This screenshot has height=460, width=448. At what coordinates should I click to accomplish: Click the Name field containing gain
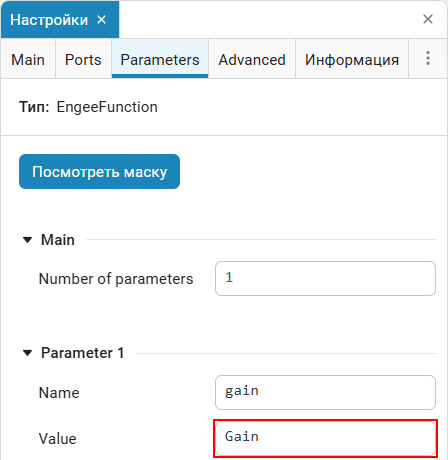pyautogui.click(x=325, y=392)
